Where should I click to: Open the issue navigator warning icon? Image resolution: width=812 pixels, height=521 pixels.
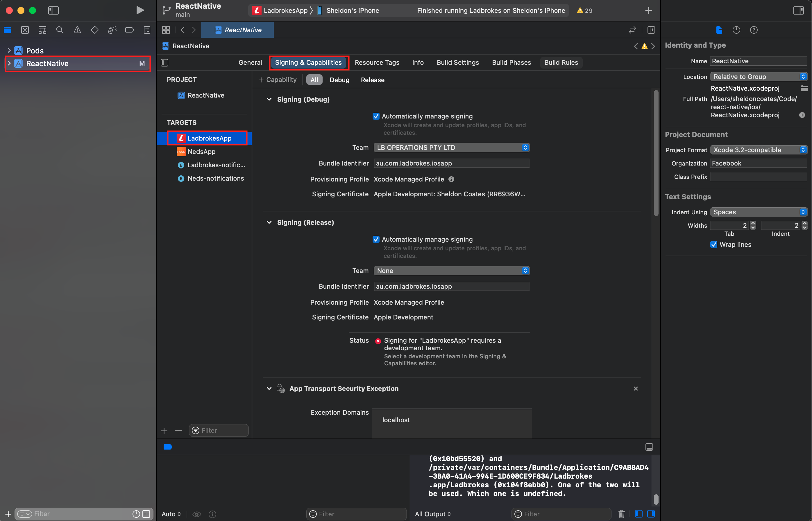pyautogui.click(x=77, y=30)
